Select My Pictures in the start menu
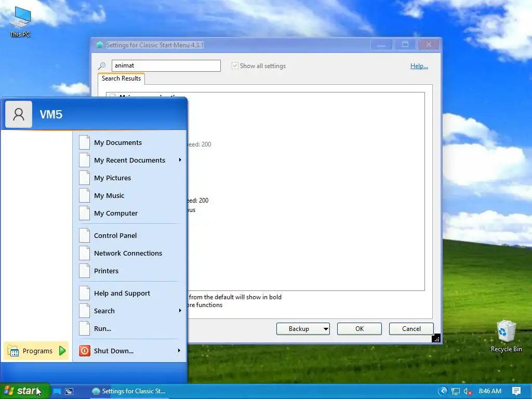 (130, 178)
